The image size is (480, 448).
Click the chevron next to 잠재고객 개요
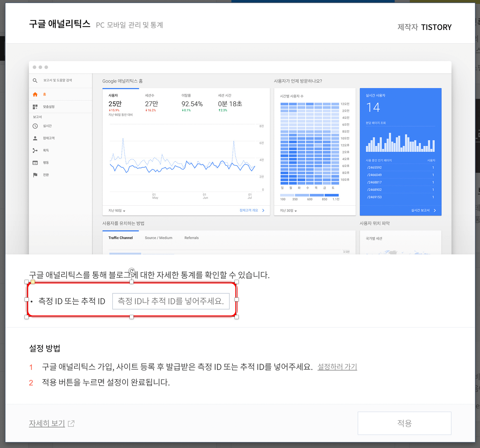pyautogui.click(x=263, y=210)
